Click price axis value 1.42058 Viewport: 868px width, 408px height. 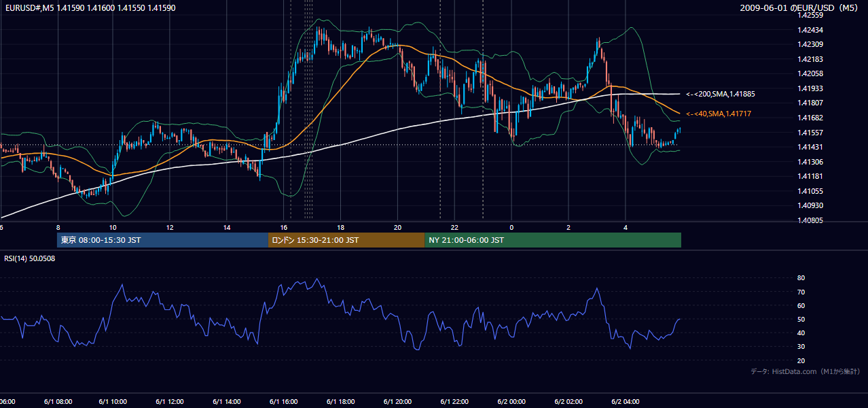click(810, 73)
